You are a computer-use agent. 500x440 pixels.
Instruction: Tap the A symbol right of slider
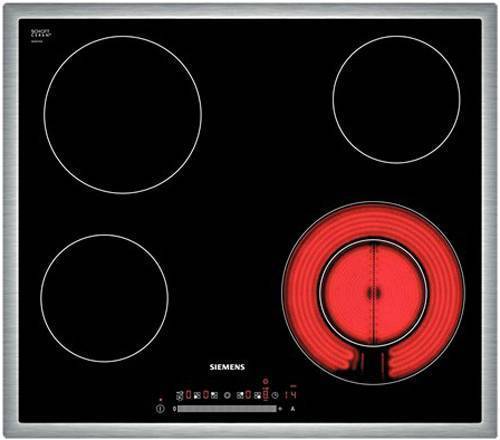[292, 409]
